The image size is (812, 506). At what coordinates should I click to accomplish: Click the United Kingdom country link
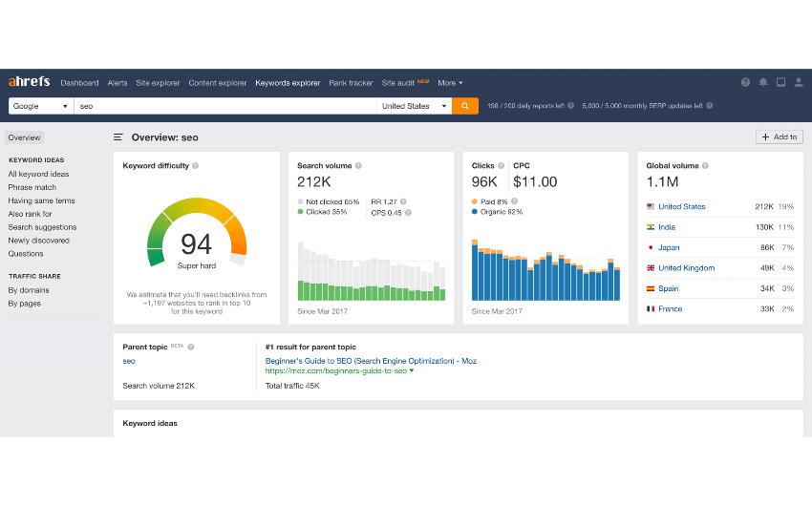[686, 268]
